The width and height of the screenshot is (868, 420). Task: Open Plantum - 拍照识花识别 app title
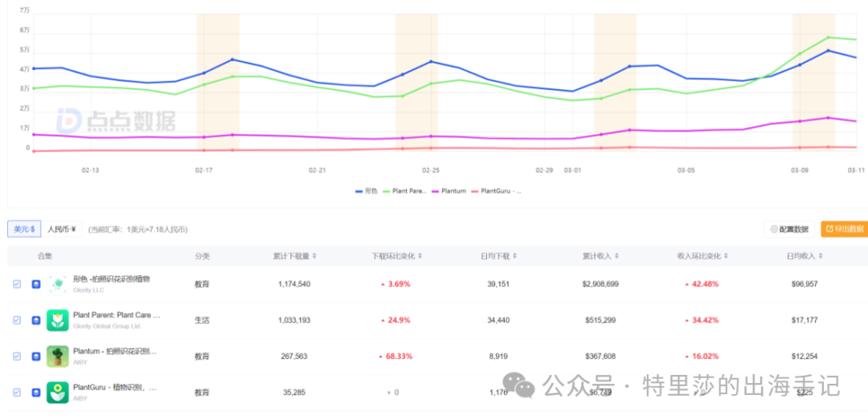115,352
